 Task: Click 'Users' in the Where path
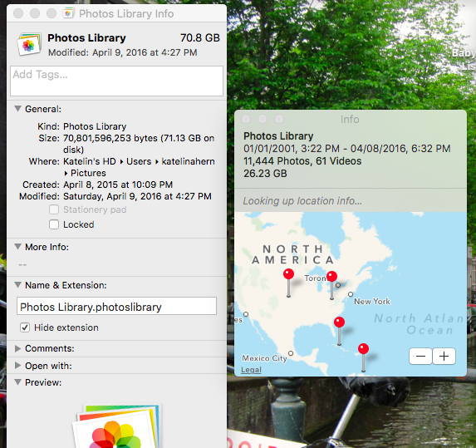139,161
